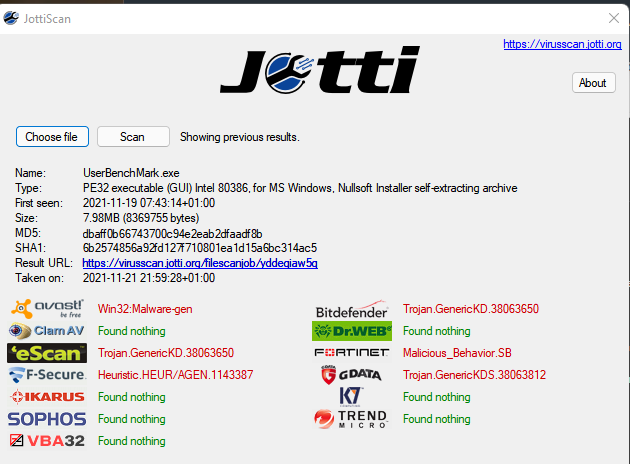Image resolution: width=630 pixels, height=464 pixels.
Task: Click the IKARUS scanner logo
Action: pyautogui.click(x=47, y=397)
